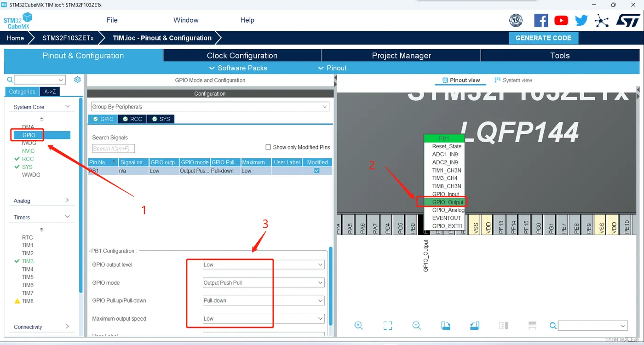The height and width of the screenshot is (345, 644).
Task: Open the File menu
Action: 112,20
